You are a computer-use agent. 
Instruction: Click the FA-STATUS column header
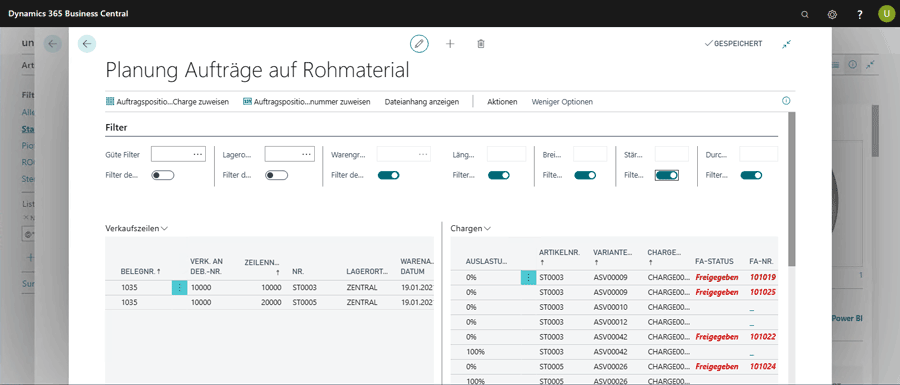click(x=714, y=262)
